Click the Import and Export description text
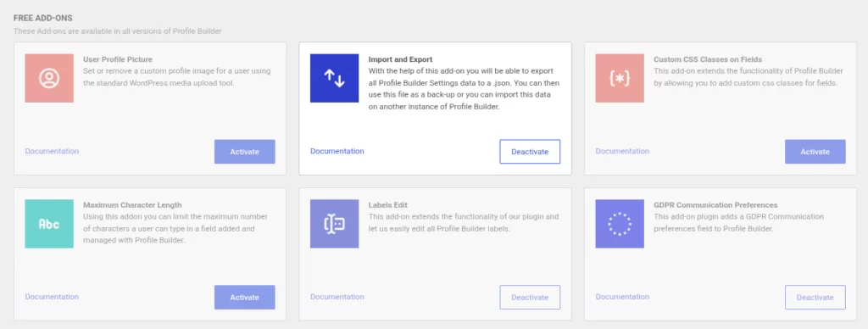This screenshot has height=329, width=868. pos(464,90)
